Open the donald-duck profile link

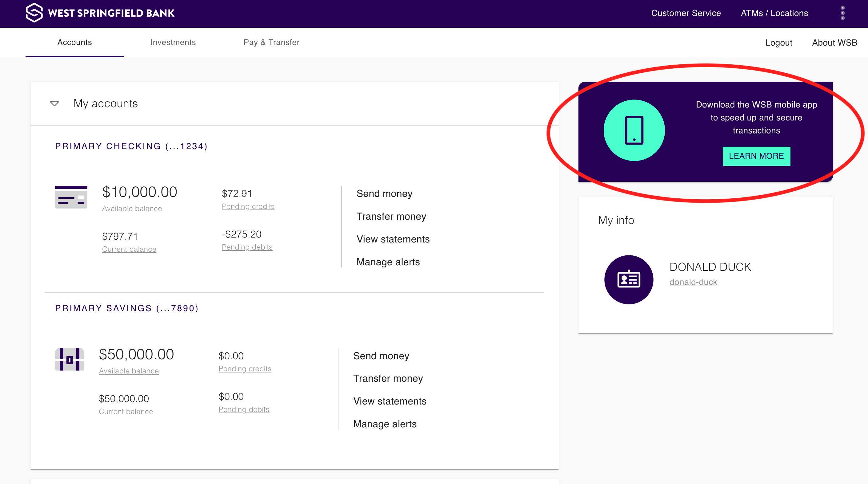tap(693, 282)
